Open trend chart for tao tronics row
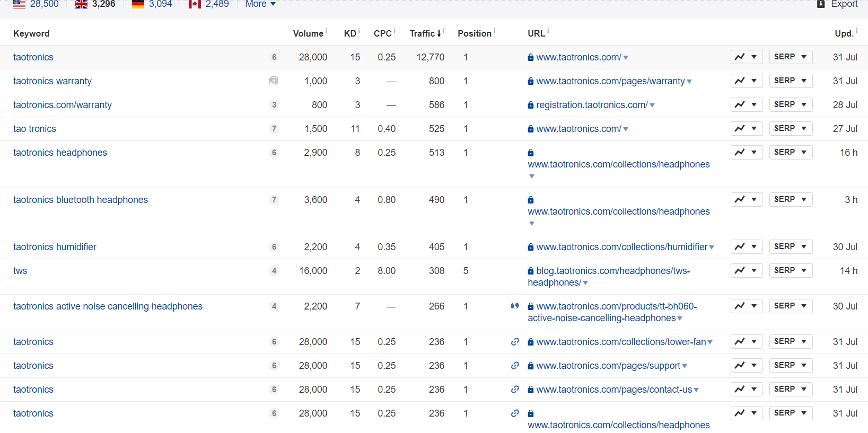 coord(747,128)
